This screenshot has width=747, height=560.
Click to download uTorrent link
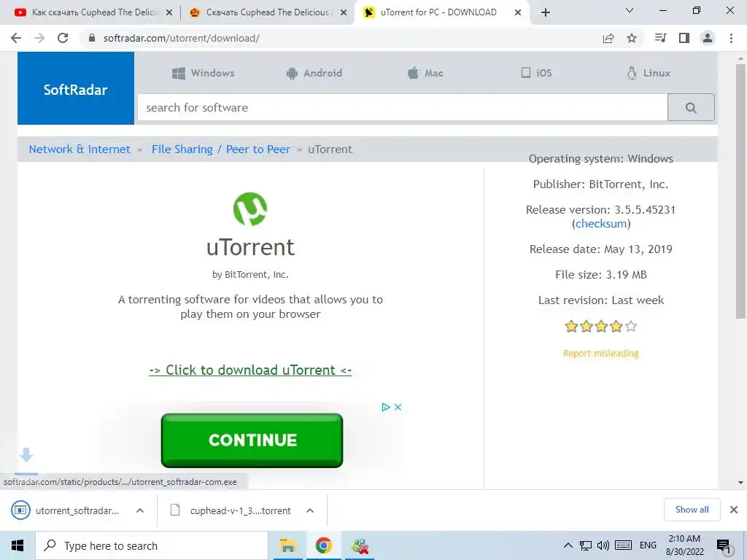[x=250, y=370]
